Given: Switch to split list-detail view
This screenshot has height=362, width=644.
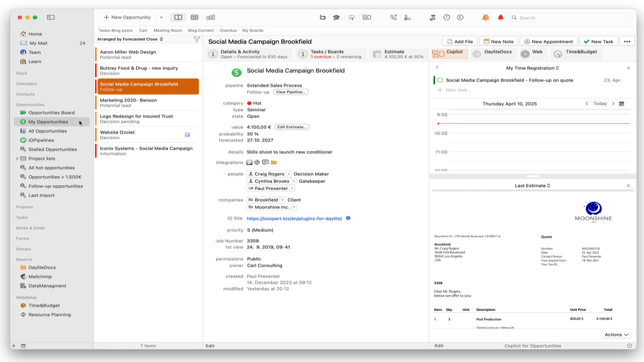Looking at the screenshot, I should click(x=178, y=17).
